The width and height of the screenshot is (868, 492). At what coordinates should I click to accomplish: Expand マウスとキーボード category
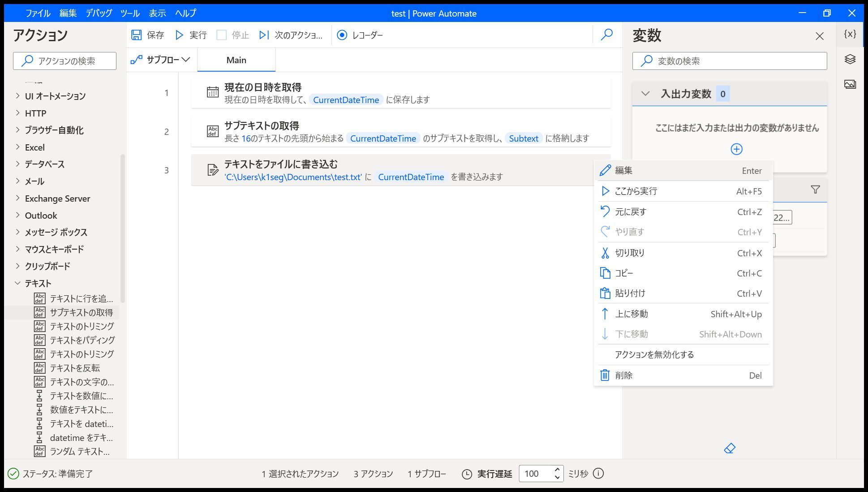(x=17, y=249)
